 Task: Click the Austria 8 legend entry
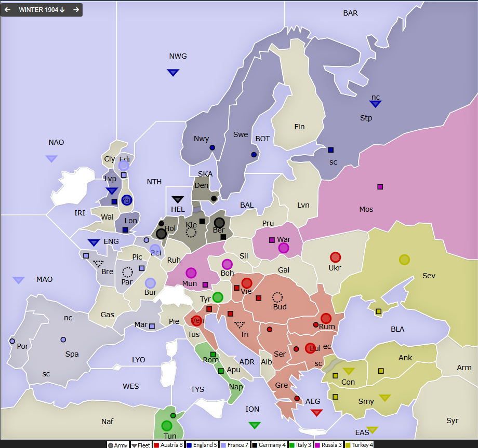[168, 445]
